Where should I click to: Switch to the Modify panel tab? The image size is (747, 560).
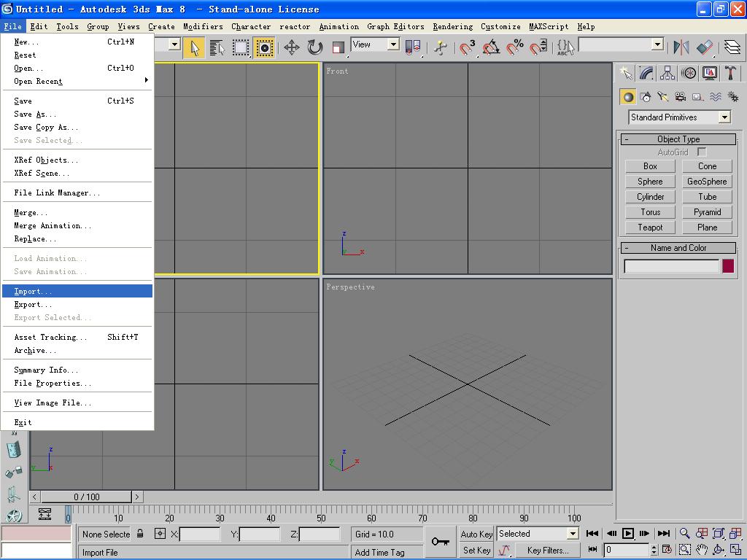coord(646,73)
